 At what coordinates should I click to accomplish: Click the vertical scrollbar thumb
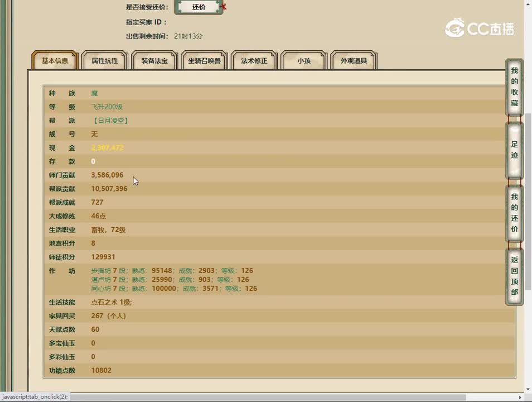528,202
